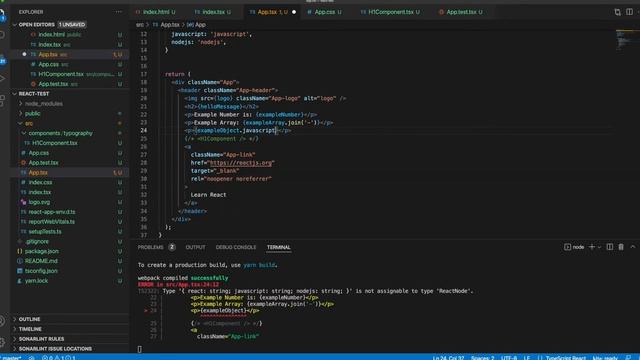640x360 pixels.
Task: Open App.test.tsx in src folder tree
Action: 43,162
